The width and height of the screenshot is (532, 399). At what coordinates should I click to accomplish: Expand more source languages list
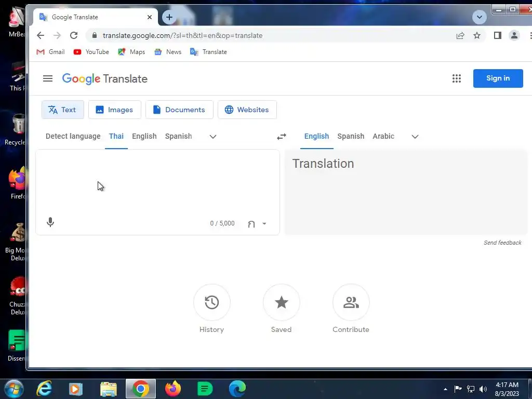(212, 137)
